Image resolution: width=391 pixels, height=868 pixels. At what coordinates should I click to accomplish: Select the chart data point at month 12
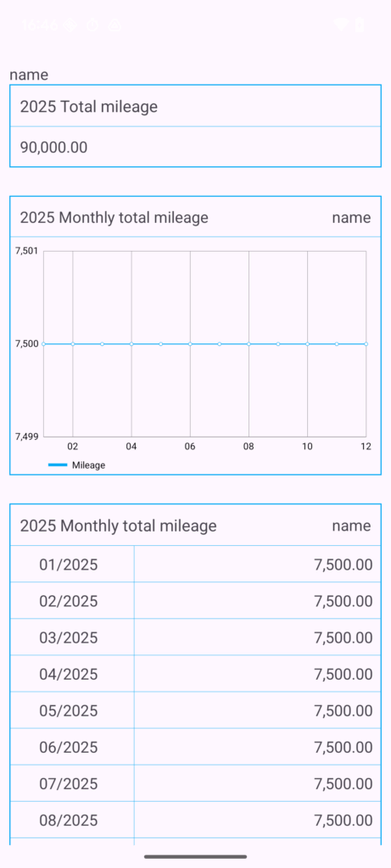click(366, 344)
